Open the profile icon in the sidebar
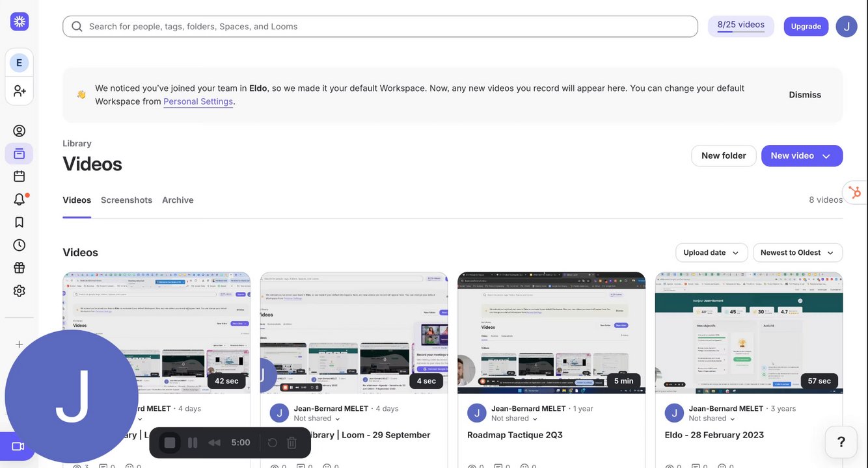This screenshot has width=868, height=468. click(x=20, y=131)
